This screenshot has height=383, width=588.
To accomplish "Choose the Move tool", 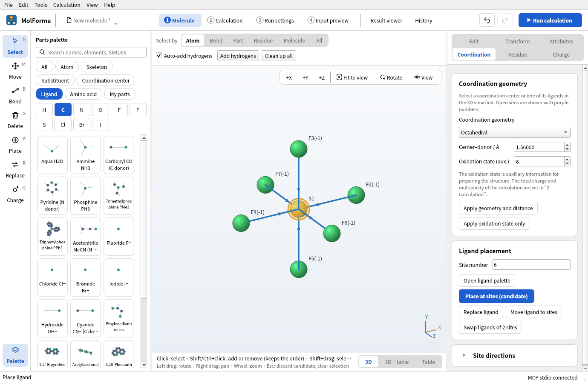I will tap(15, 71).
